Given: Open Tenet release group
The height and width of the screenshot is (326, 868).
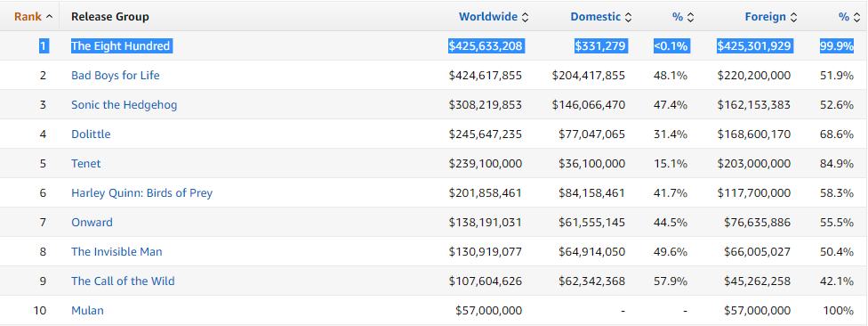Looking at the screenshot, I should (x=85, y=164).
